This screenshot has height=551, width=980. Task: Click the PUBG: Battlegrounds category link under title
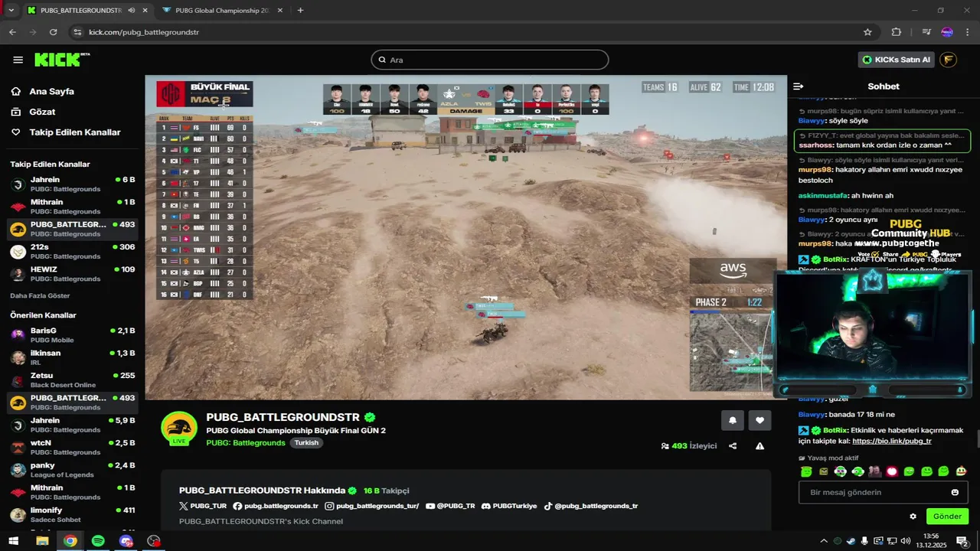click(x=246, y=443)
